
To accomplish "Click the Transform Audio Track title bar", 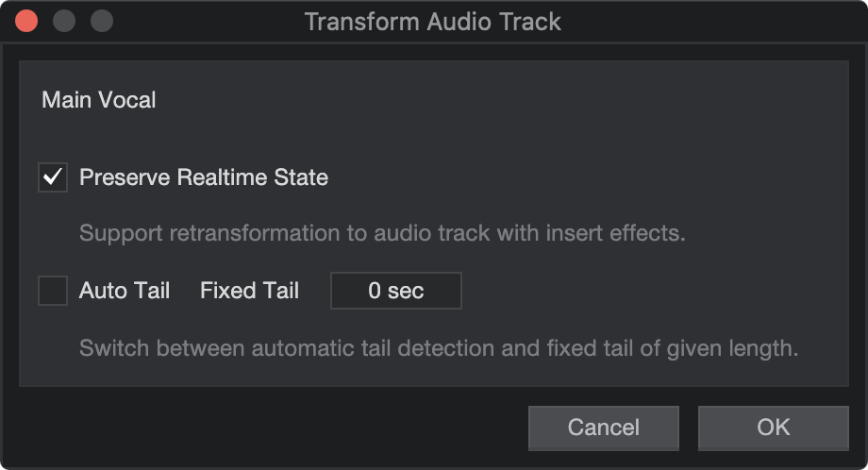I will [x=433, y=22].
